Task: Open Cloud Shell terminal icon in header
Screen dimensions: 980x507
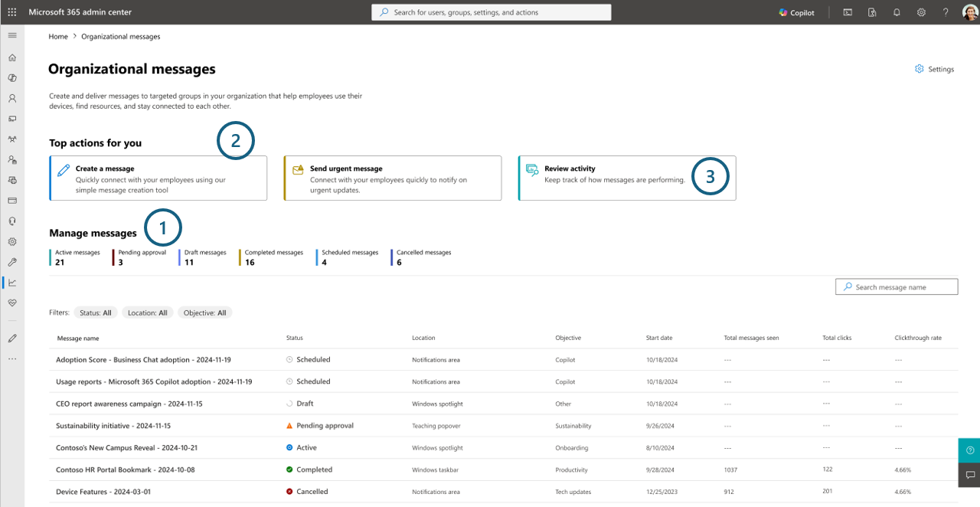Action: (848, 12)
